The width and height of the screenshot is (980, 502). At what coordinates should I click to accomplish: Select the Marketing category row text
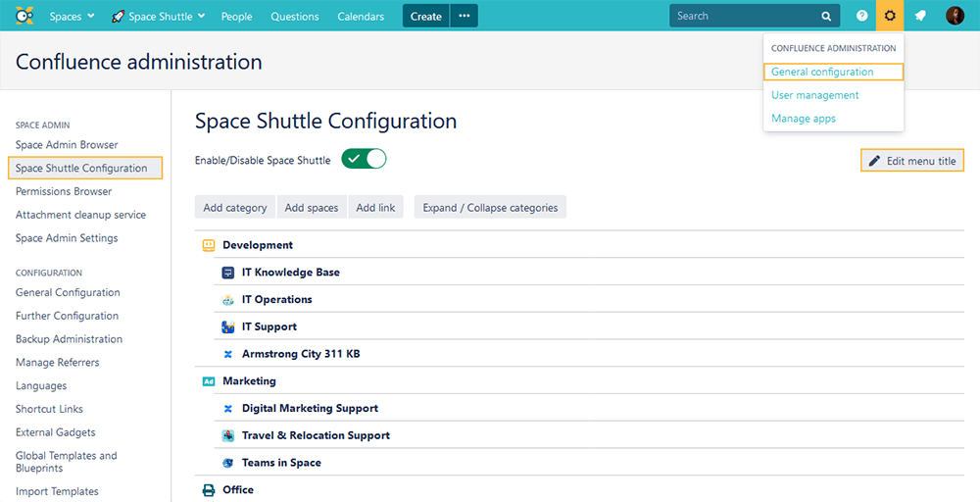coord(249,380)
